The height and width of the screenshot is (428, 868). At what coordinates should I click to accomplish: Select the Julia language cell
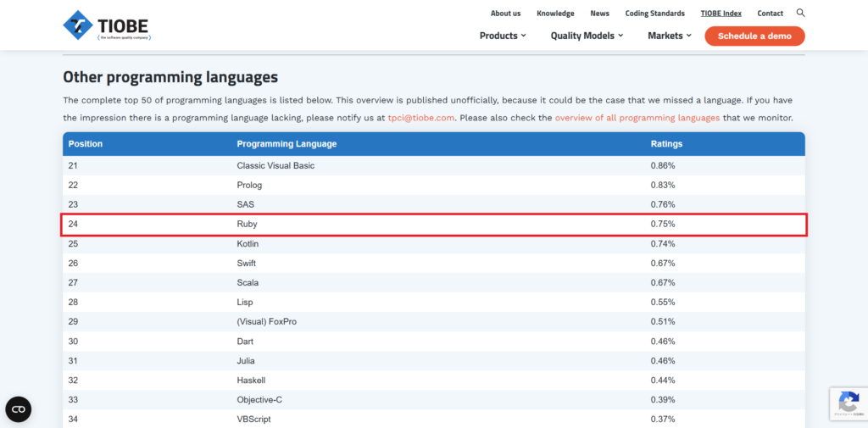click(x=246, y=361)
